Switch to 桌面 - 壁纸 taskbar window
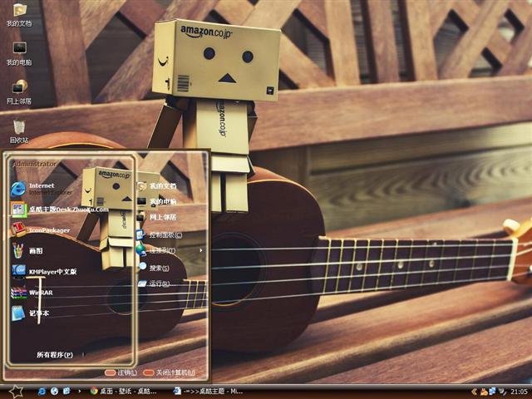The width and height of the screenshot is (532, 399). point(125,390)
